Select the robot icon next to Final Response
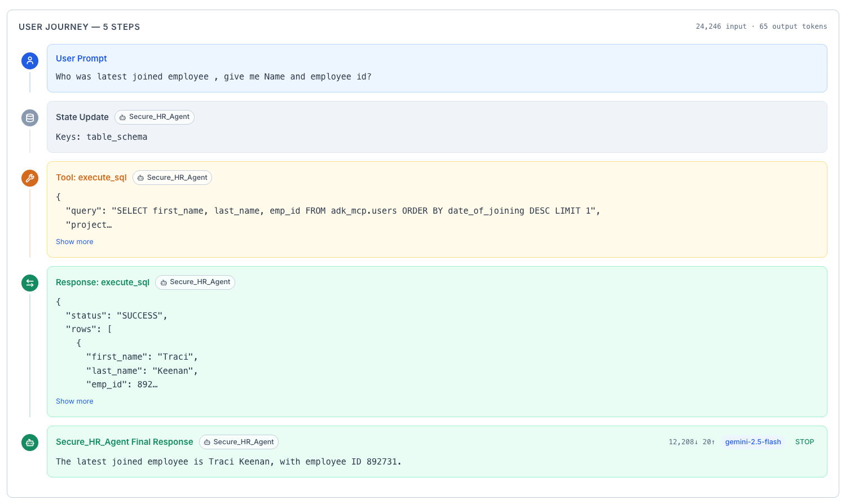 (x=207, y=442)
